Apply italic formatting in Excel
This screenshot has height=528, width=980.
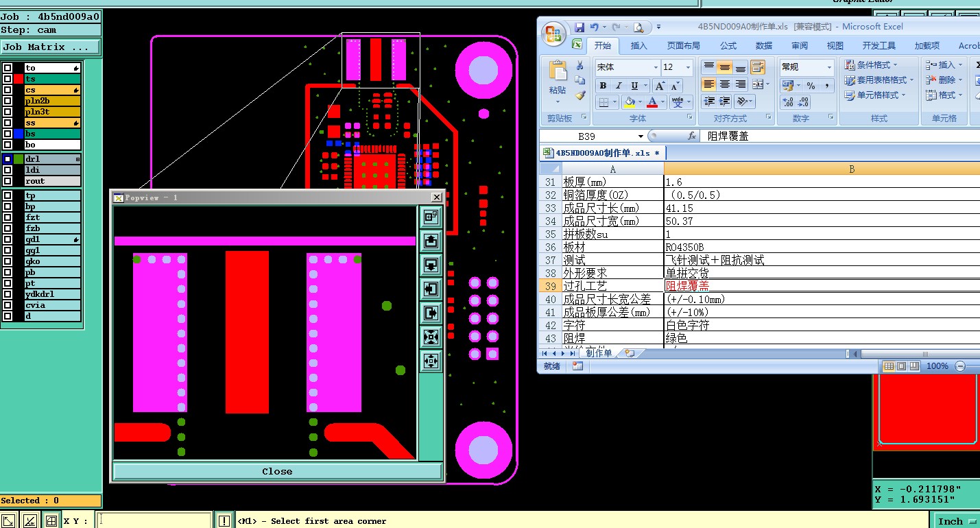tap(619, 86)
